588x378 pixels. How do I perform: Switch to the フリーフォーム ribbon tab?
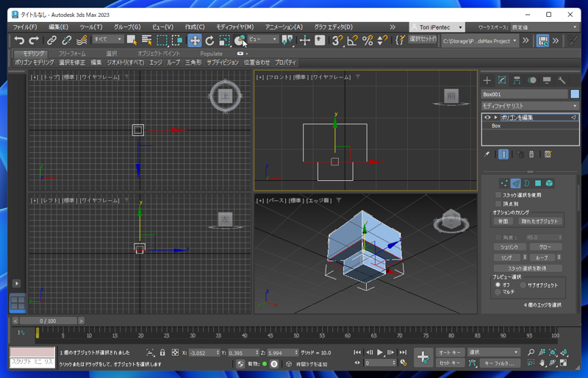click(x=71, y=54)
